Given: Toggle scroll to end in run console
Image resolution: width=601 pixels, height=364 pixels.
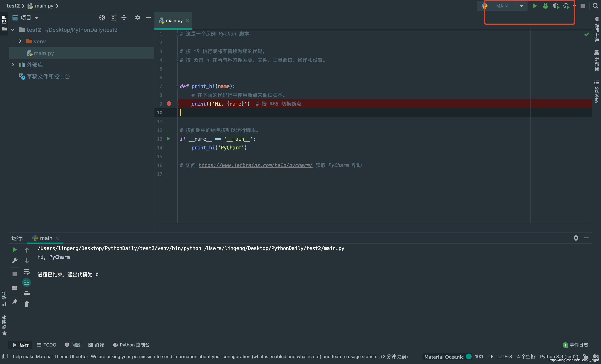Looking at the screenshot, I should tap(27, 283).
